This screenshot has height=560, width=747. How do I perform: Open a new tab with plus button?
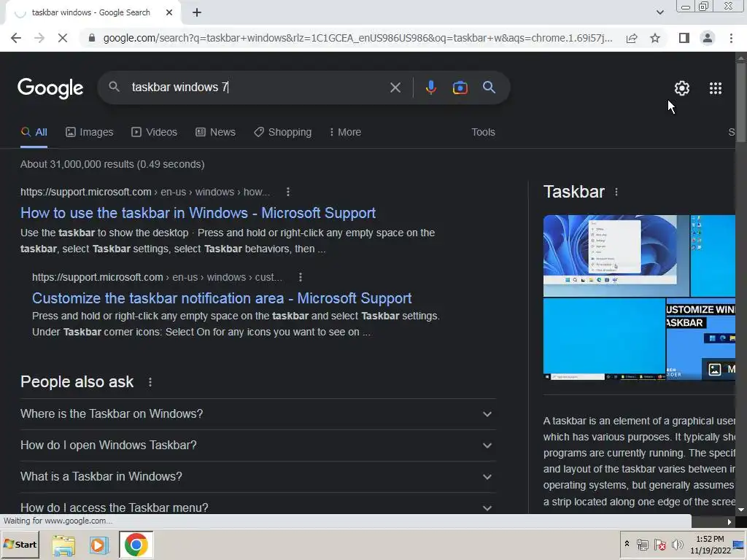197,13
